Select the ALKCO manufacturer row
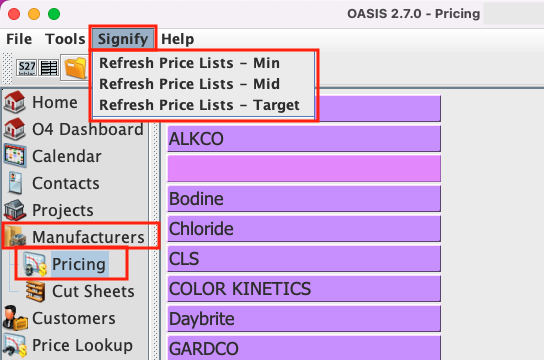544x360 pixels. click(304, 139)
